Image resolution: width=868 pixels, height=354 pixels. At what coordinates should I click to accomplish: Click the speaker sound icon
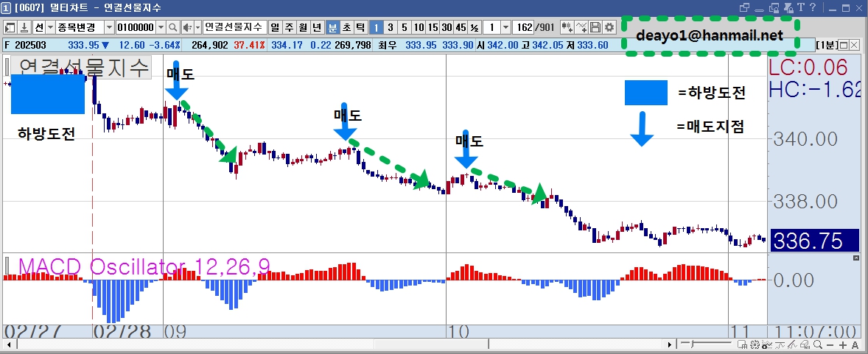187,27
